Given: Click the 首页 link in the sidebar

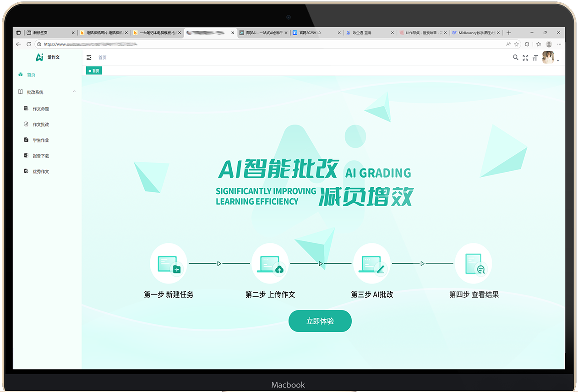Looking at the screenshot, I should pyautogui.click(x=31, y=75).
